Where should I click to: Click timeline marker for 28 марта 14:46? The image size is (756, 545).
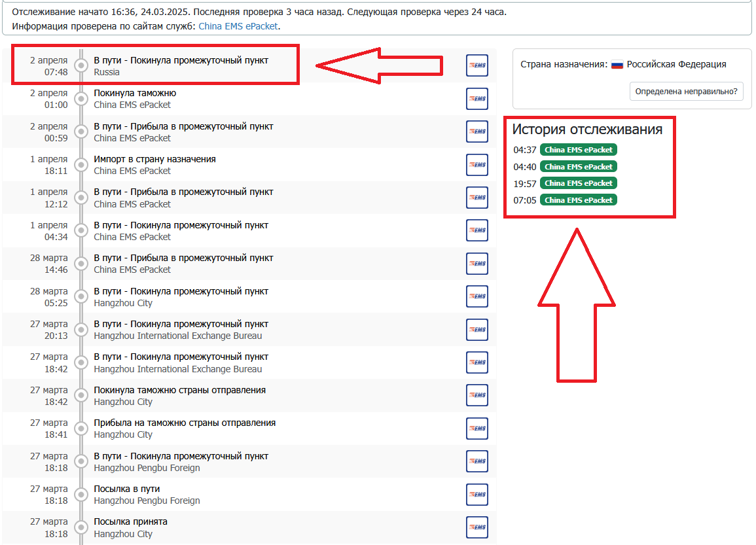pyautogui.click(x=81, y=264)
